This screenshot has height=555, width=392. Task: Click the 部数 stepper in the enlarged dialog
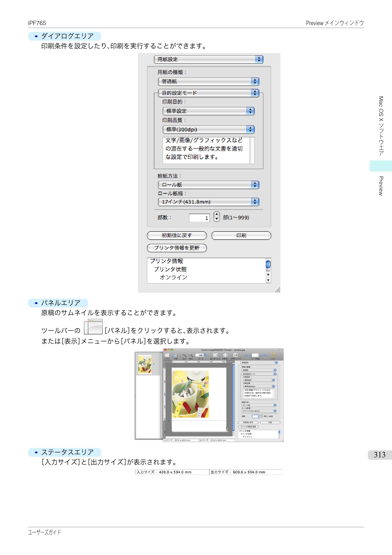(217, 217)
